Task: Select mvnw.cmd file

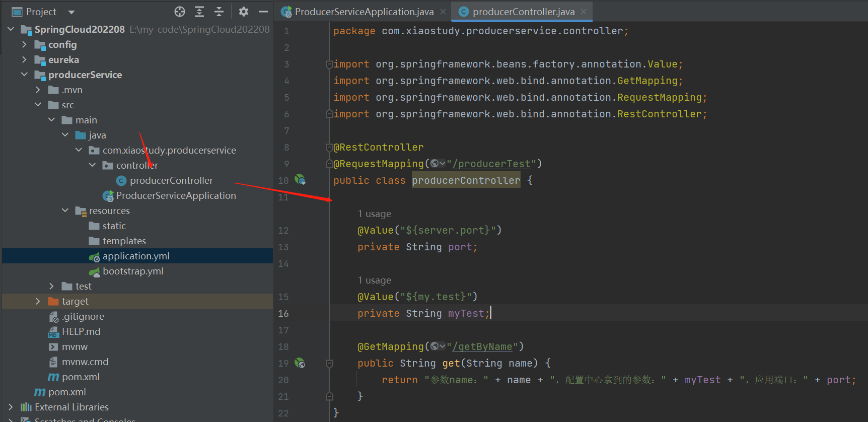Action: tap(85, 362)
